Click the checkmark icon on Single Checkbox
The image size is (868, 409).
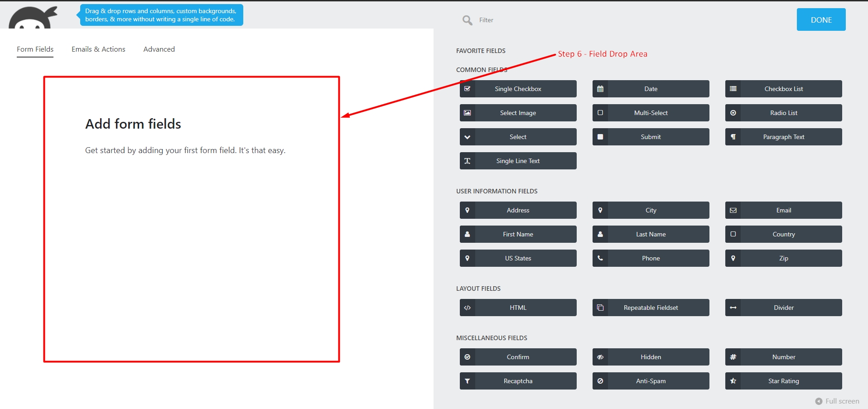[467, 89]
